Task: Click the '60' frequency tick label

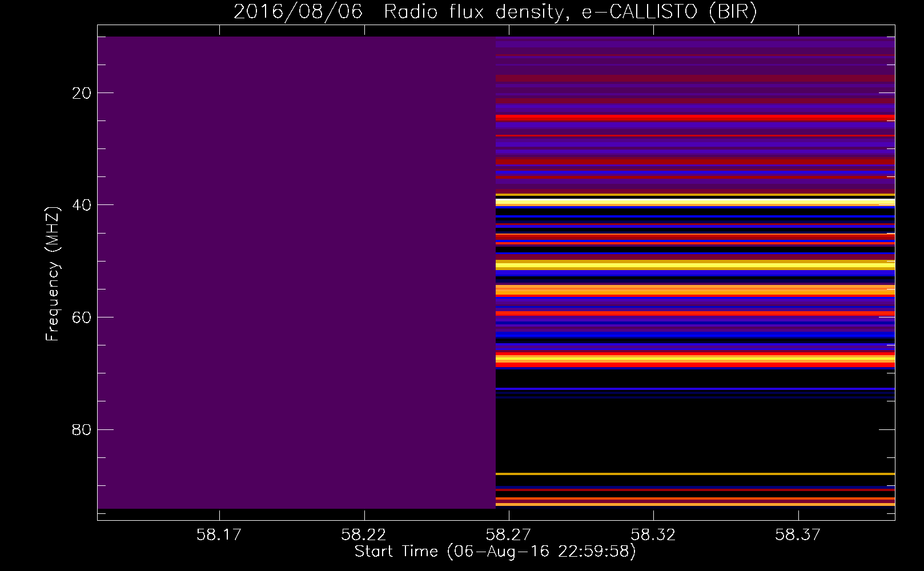Action: click(x=82, y=317)
